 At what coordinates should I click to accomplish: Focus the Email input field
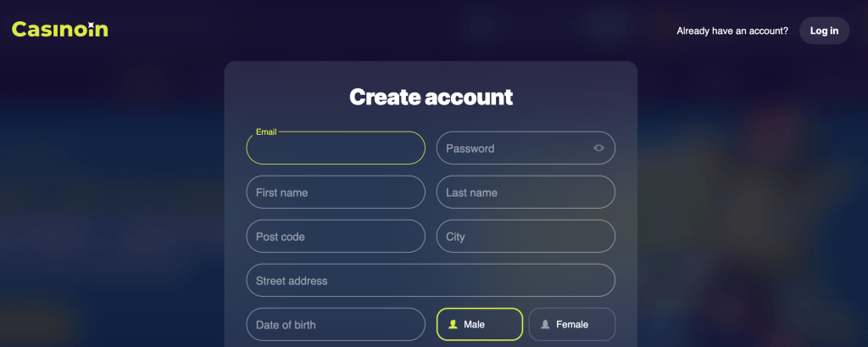tap(336, 148)
